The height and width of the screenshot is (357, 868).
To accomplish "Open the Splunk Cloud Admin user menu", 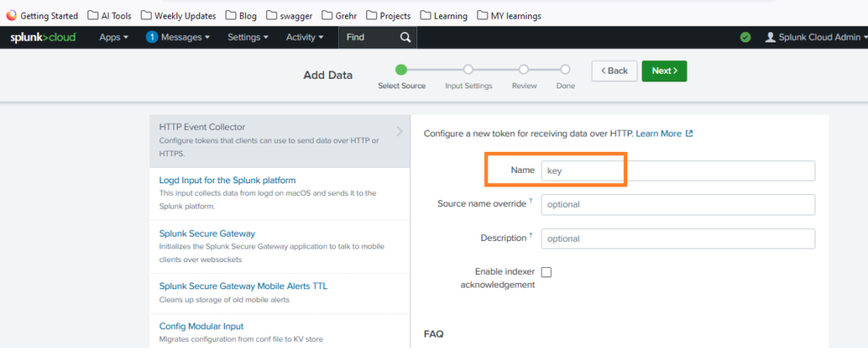I will (x=815, y=37).
